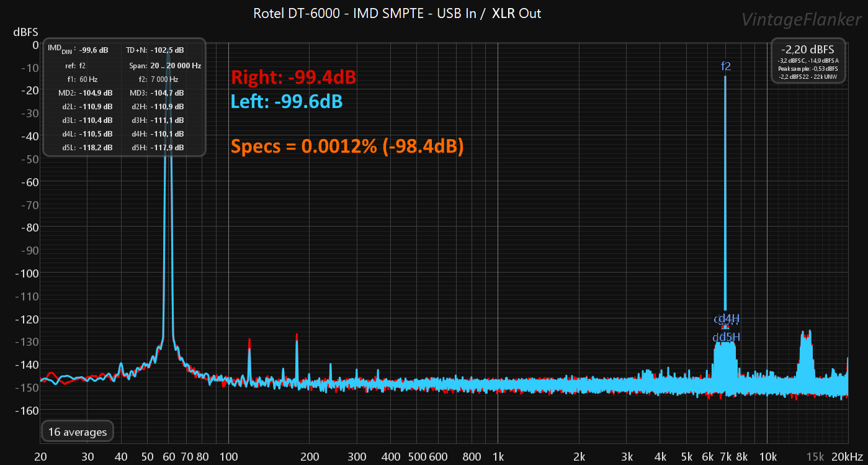Click the "7k" label on the frequency axis
This screenshot has width=868, height=465.
pos(726,457)
